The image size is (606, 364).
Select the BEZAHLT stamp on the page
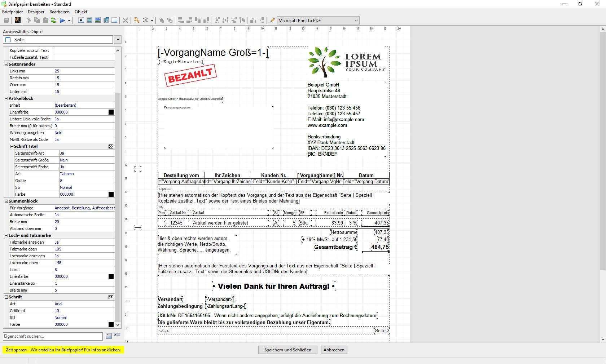190,75
